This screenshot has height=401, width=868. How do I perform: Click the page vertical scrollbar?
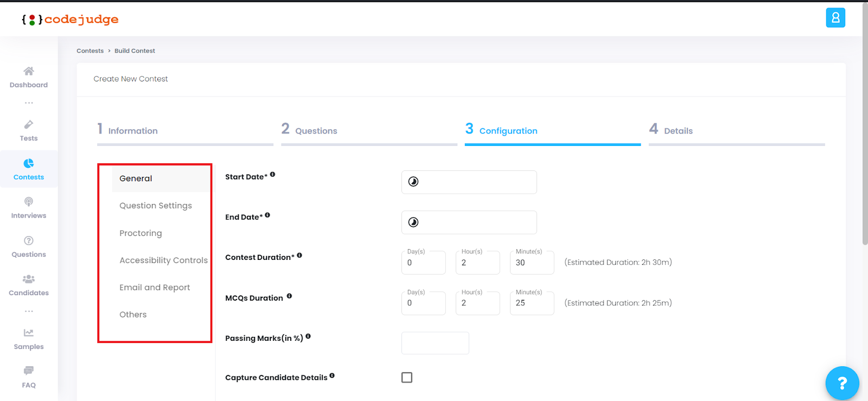(865, 125)
